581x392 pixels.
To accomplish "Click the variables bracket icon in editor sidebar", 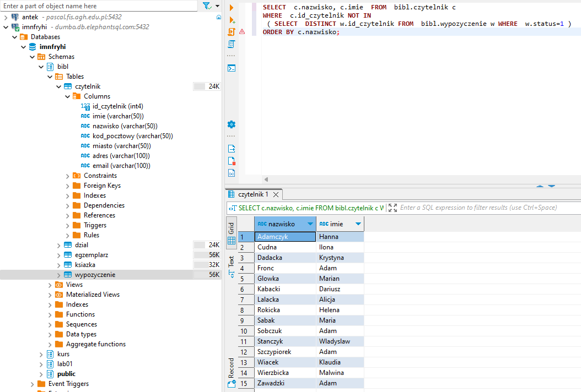I will tap(232, 173).
